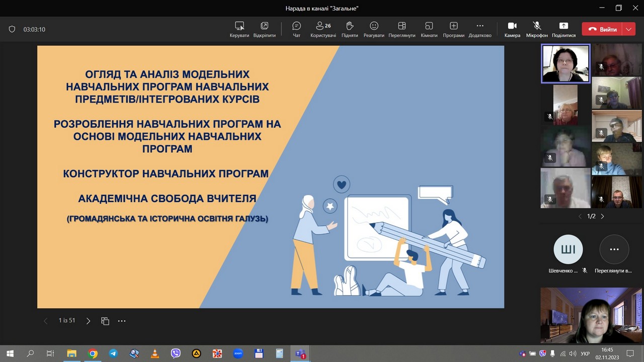Screen dimensions: 644x362
Task: Open Telegram from the taskbar
Action: click(113, 353)
